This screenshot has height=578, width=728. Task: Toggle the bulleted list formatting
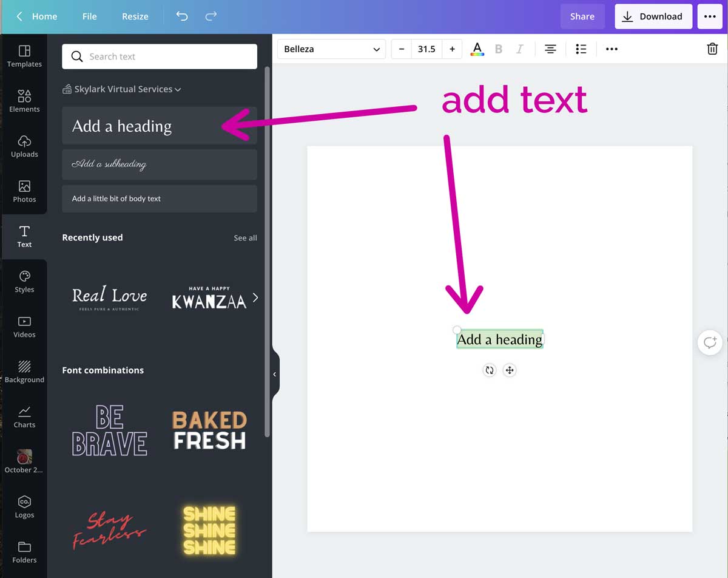581,49
